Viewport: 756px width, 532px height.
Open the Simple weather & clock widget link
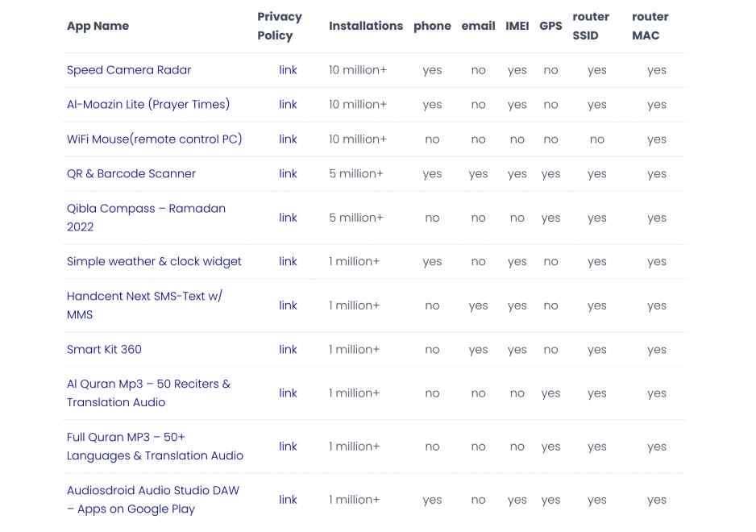coord(154,261)
